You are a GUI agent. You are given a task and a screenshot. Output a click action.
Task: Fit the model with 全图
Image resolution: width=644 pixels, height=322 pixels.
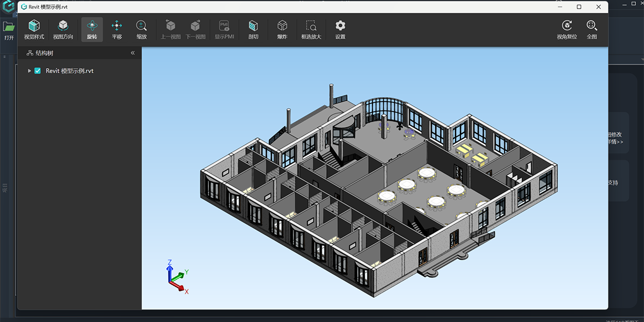(x=591, y=30)
